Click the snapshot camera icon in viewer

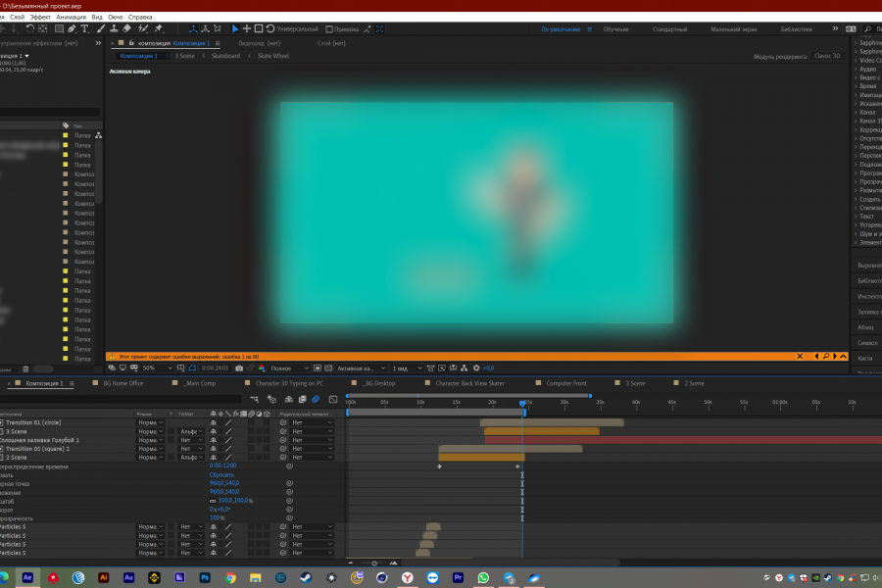[x=239, y=368]
